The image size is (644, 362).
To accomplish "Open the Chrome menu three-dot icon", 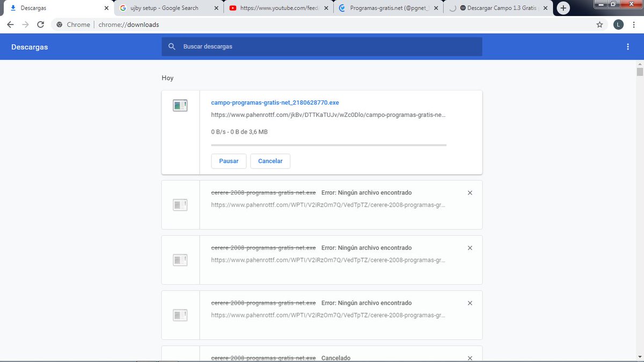I will point(634,25).
